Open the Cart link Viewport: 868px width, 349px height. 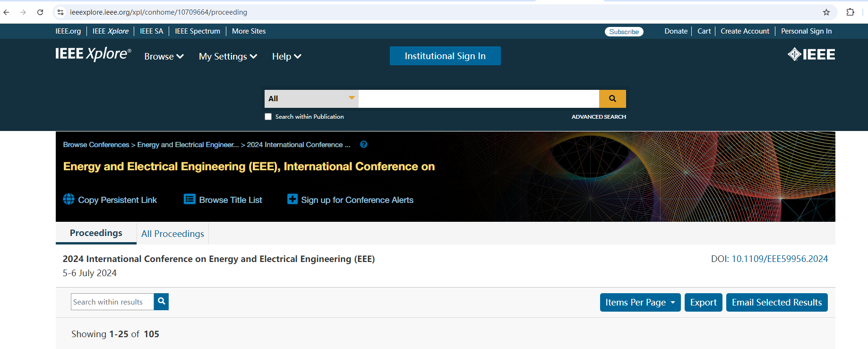click(704, 31)
